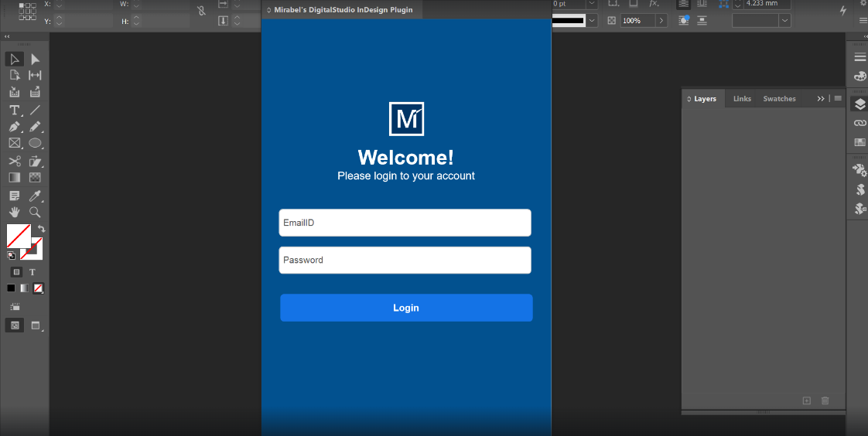Click Mirabel's DigitalStudio InDesign Plugin tab
This screenshot has width=868, height=436.
coord(343,10)
